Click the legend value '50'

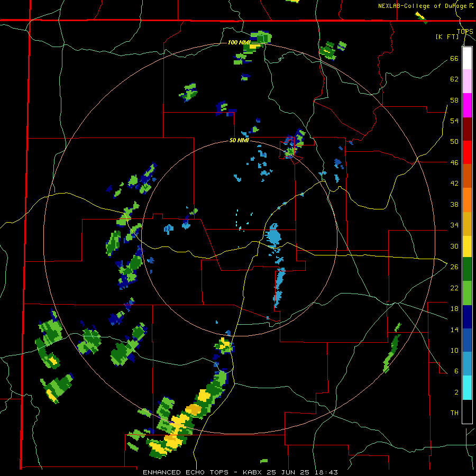[x=454, y=142]
